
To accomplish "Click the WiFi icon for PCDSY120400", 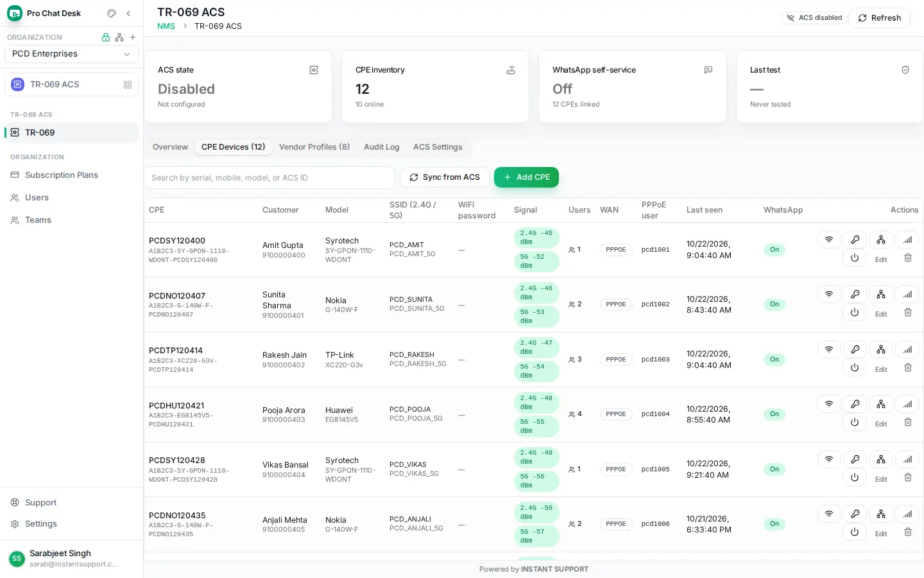I will click(829, 240).
